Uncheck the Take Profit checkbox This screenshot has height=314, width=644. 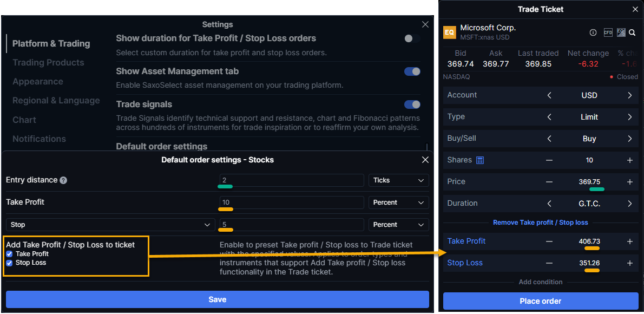[x=9, y=254]
